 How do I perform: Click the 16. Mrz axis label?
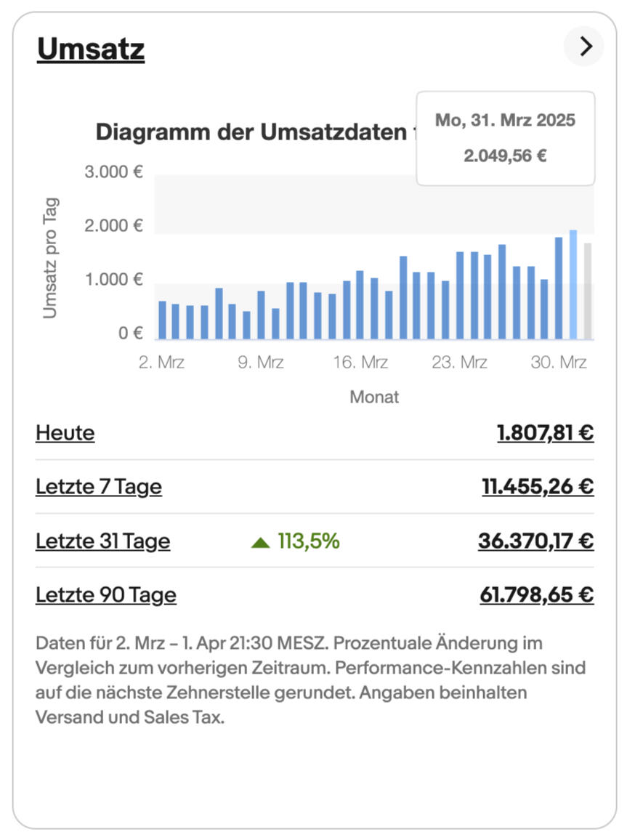pyautogui.click(x=360, y=362)
